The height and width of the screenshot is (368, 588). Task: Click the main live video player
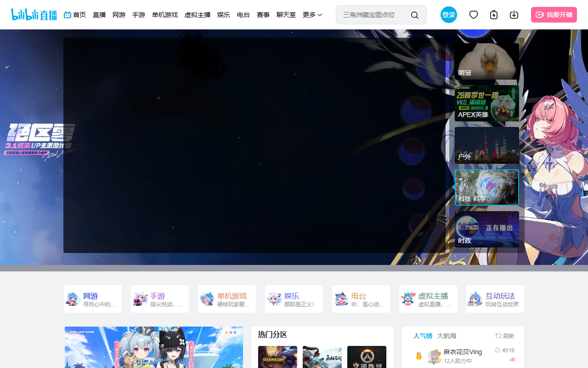point(254,145)
